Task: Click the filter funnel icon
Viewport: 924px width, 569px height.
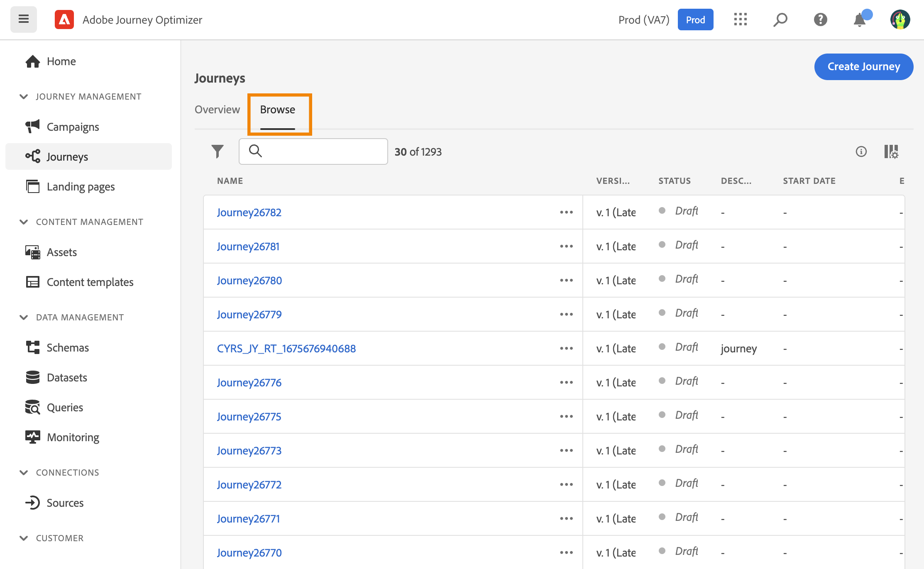Action: (x=217, y=151)
